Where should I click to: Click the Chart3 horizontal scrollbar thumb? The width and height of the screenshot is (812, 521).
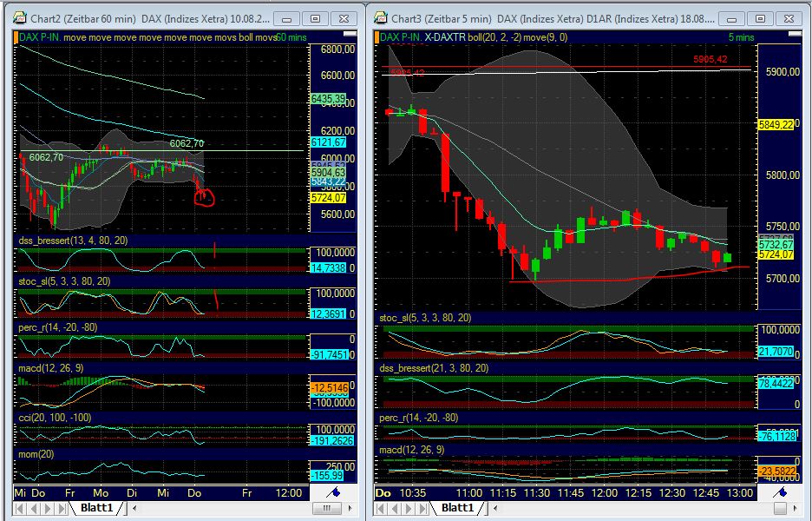(x=780, y=509)
